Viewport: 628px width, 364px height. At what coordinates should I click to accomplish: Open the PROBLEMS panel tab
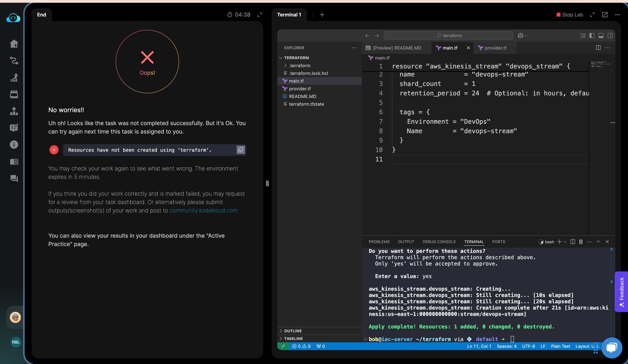click(x=379, y=242)
